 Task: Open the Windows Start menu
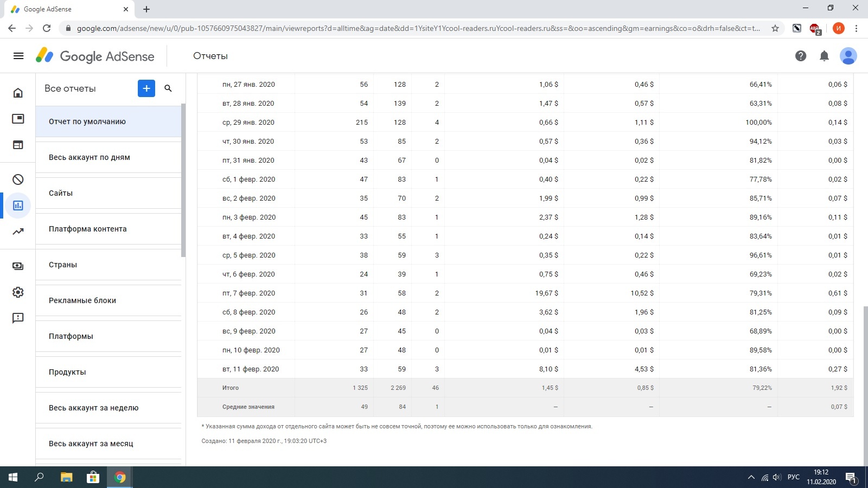click(13, 477)
